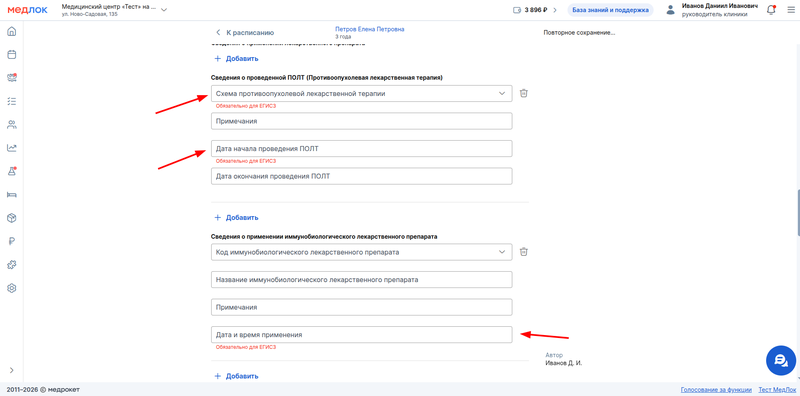Open the clinic selector dropdown
The width and height of the screenshot is (800, 396).
coord(114,10)
